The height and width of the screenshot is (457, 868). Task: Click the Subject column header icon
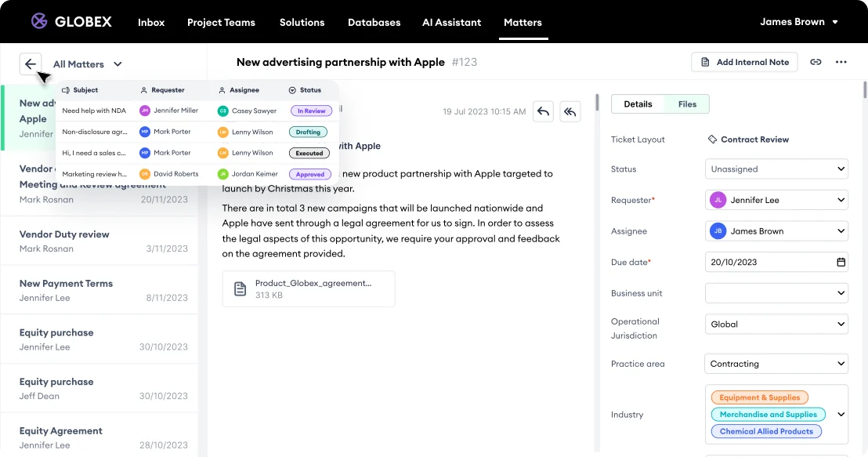click(66, 89)
